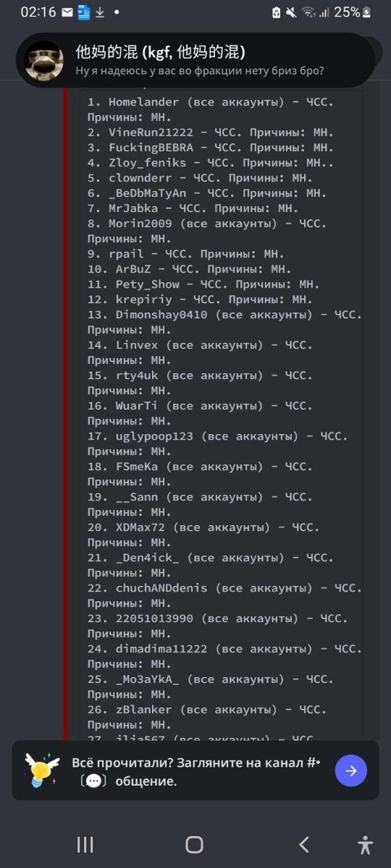The height and width of the screenshot is (868, 391).
Task: Tap the Android back navigation arrow
Action: tap(304, 844)
